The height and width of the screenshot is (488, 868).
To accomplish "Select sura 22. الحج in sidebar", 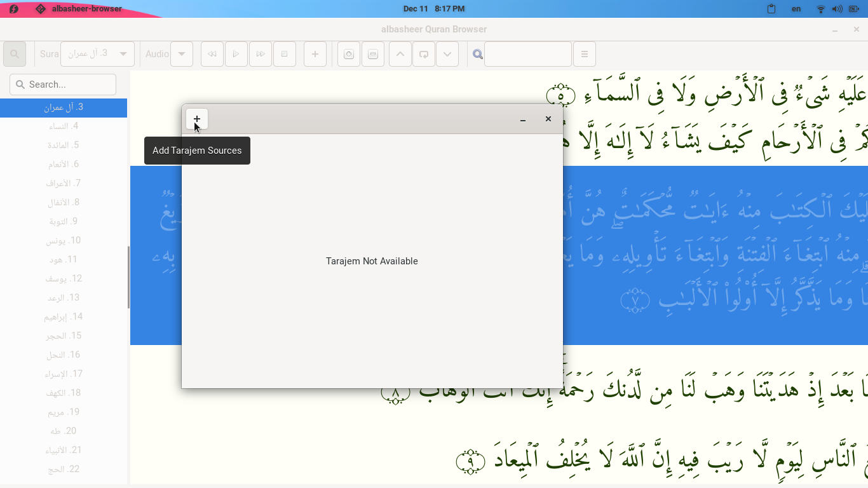I will (x=64, y=470).
